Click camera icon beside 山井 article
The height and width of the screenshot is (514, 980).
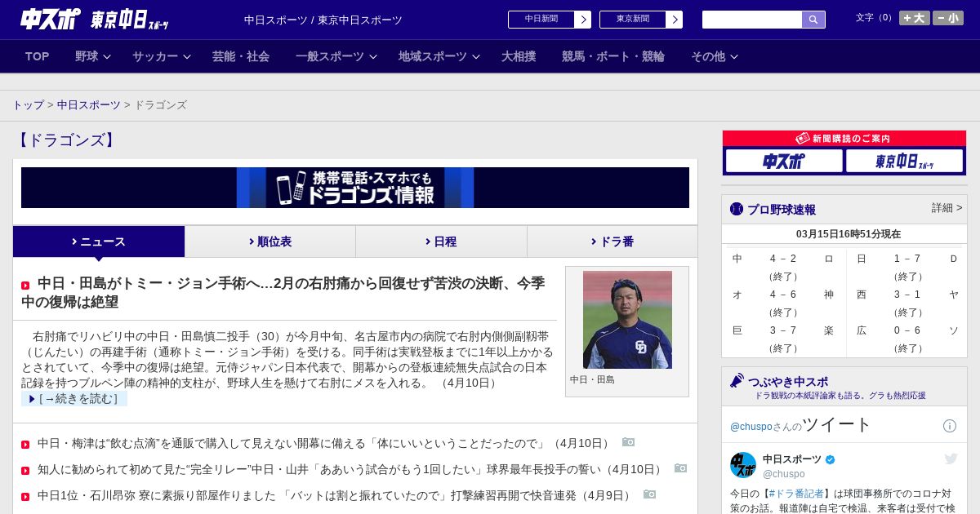(x=680, y=468)
